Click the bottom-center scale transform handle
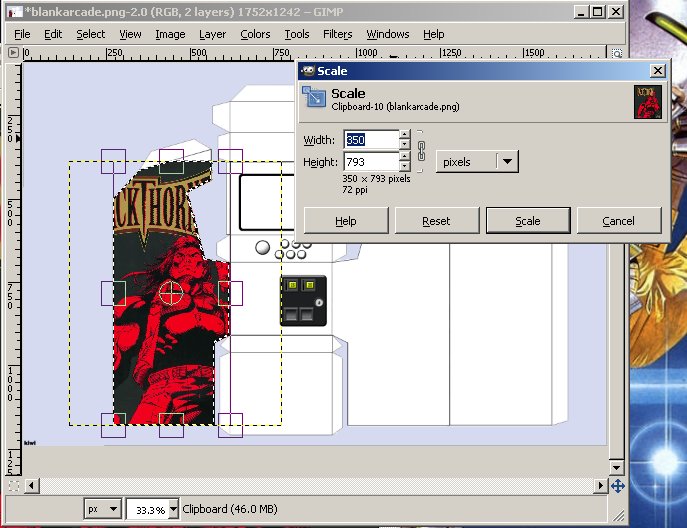This screenshot has height=528, width=687. click(171, 425)
